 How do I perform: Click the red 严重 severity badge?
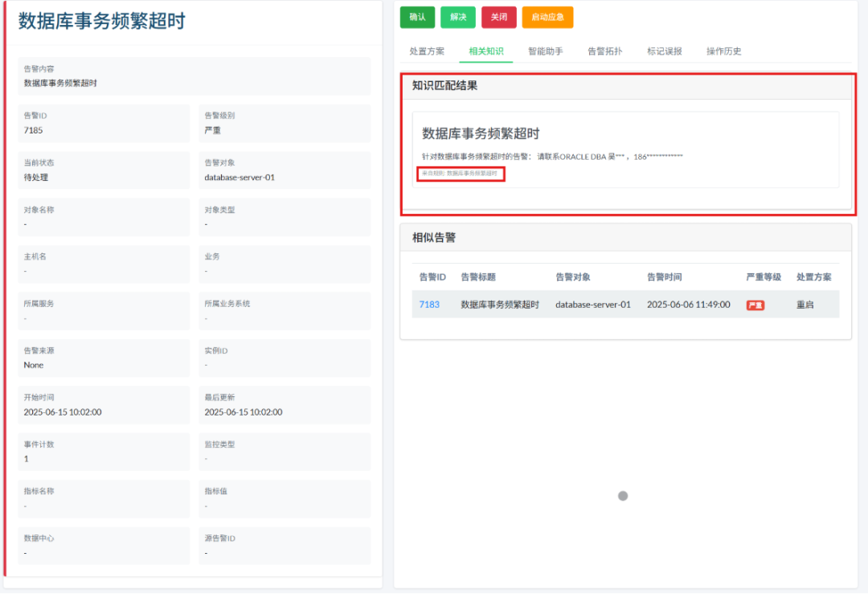coord(754,305)
